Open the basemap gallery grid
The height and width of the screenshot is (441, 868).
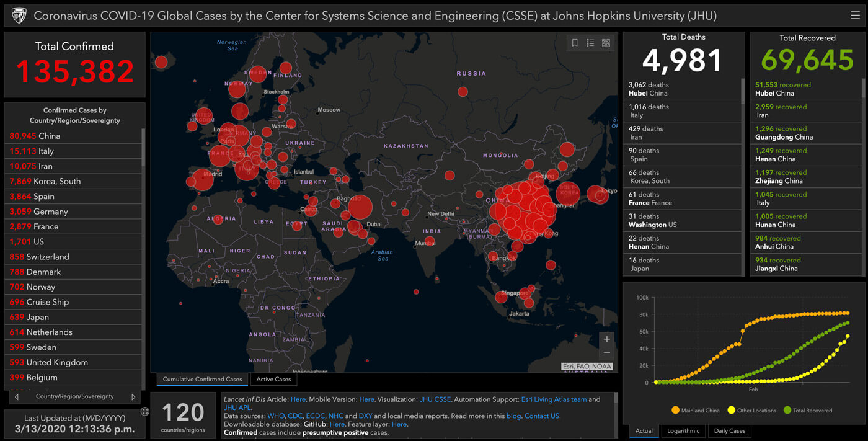click(606, 43)
